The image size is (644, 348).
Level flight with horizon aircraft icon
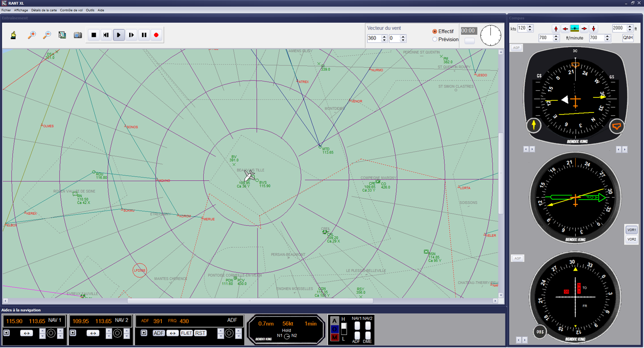tap(575, 29)
